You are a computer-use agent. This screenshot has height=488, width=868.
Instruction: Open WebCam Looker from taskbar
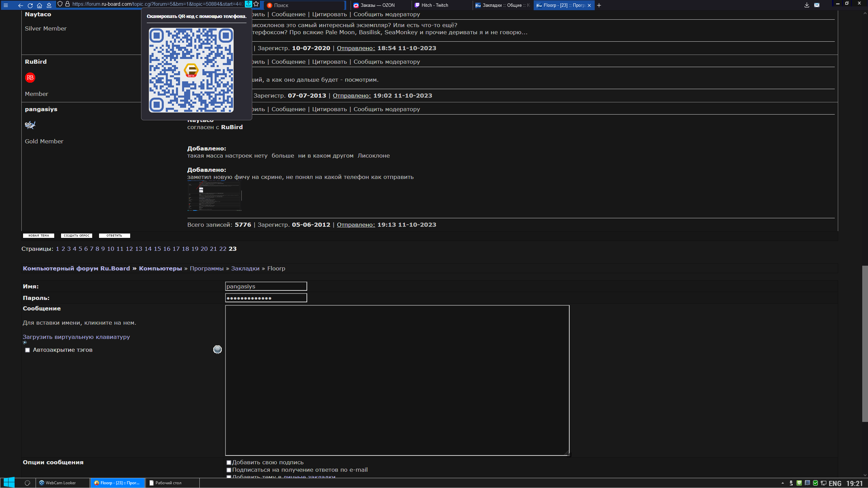(62, 483)
